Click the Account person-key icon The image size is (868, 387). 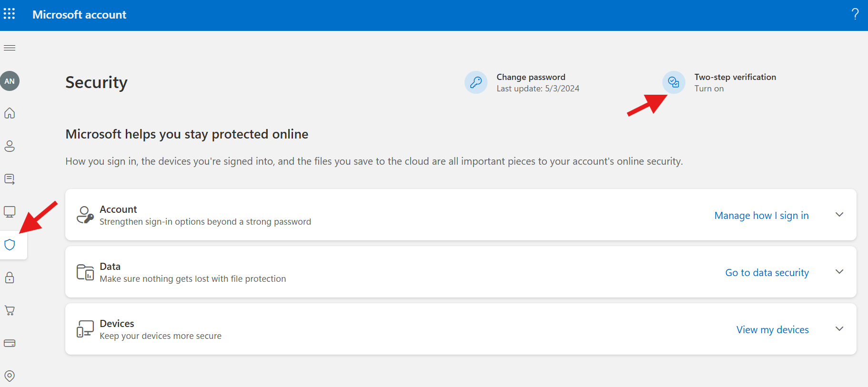[x=85, y=215]
